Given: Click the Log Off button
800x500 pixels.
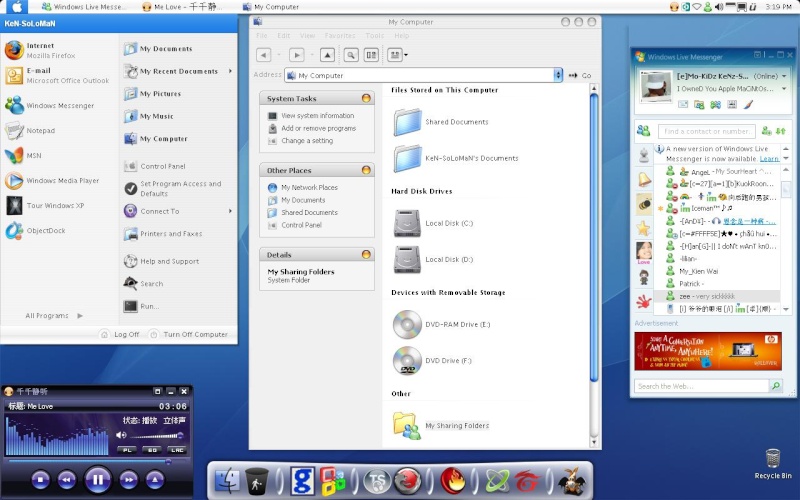Looking at the screenshot, I should (120, 334).
